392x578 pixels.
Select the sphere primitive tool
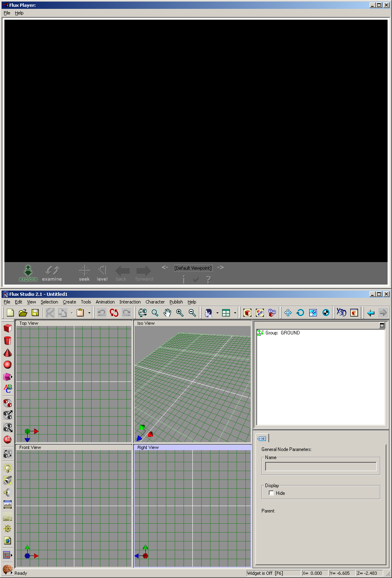click(8, 365)
